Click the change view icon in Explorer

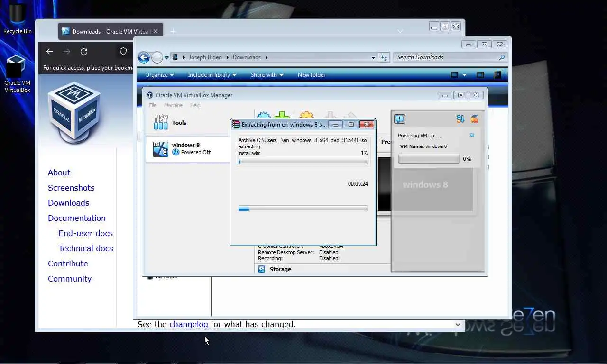click(454, 75)
